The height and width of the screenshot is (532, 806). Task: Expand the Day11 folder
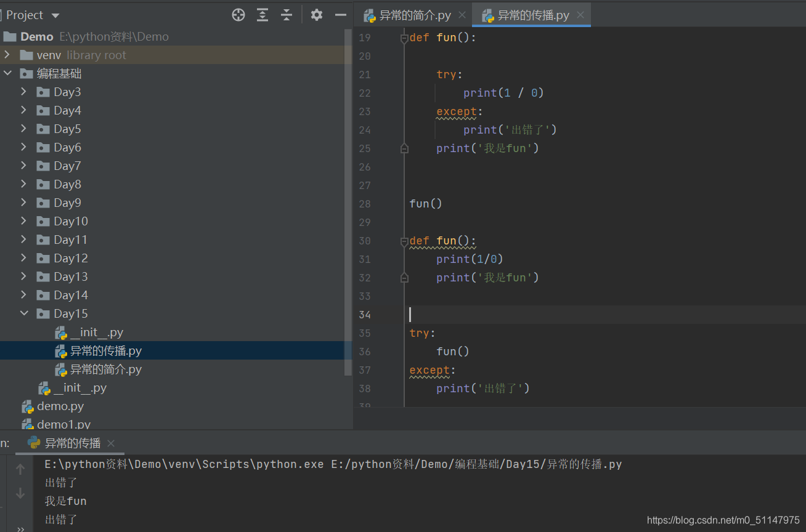tap(24, 240)
